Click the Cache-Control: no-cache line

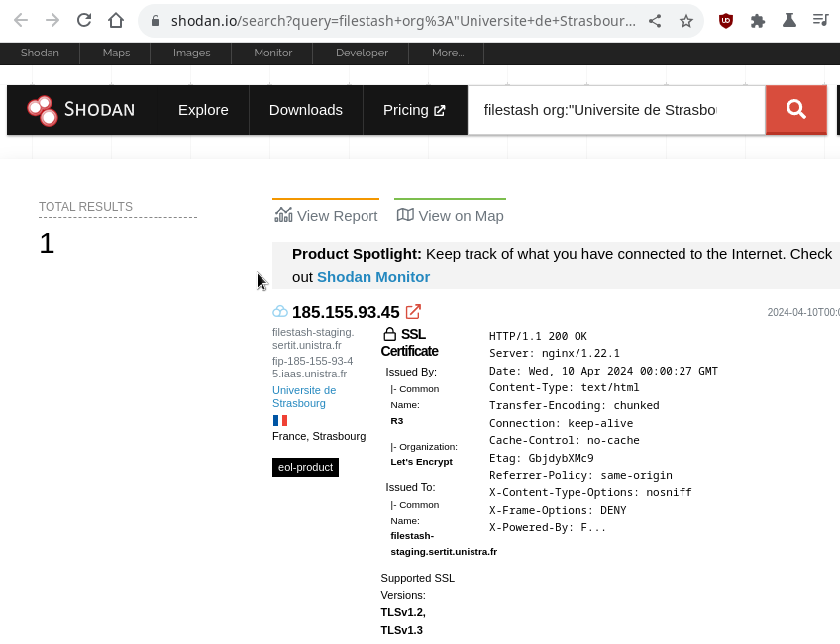(564, 441)
